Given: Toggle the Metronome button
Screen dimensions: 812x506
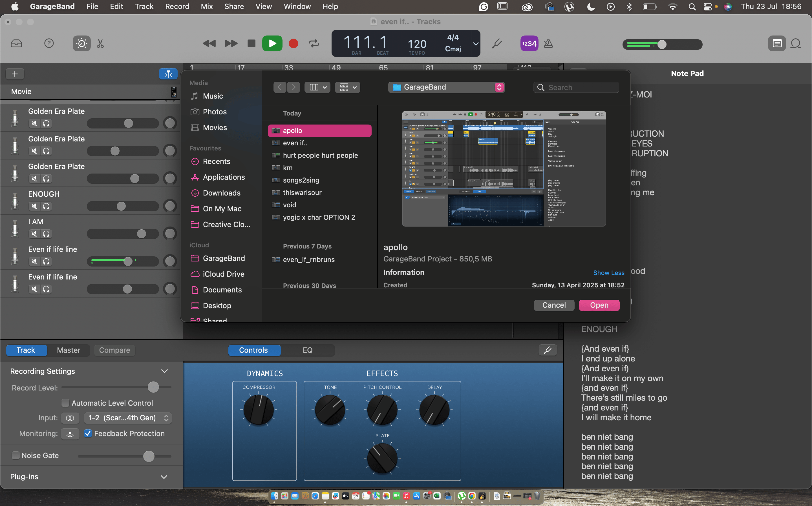Looking at the screenshot, I should coord(548,43).
